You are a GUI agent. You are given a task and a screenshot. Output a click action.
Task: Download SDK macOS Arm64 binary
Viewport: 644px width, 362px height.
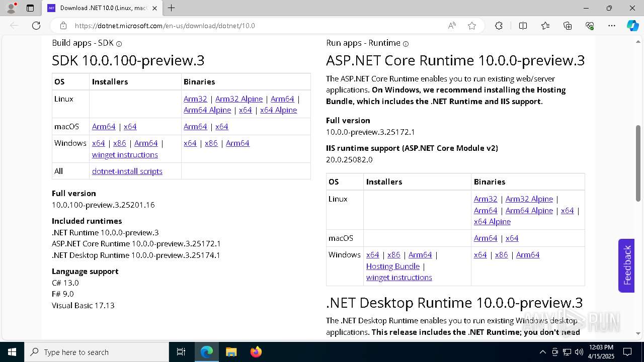(x=195, y=126)
